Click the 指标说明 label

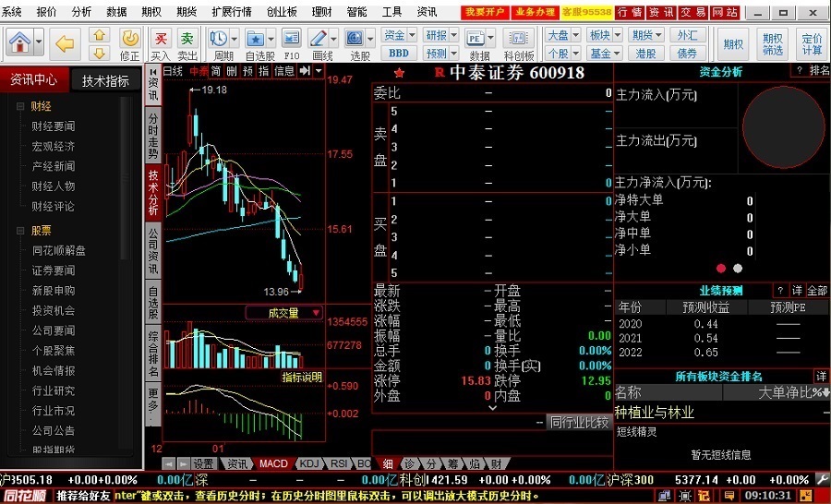point(302,378)
